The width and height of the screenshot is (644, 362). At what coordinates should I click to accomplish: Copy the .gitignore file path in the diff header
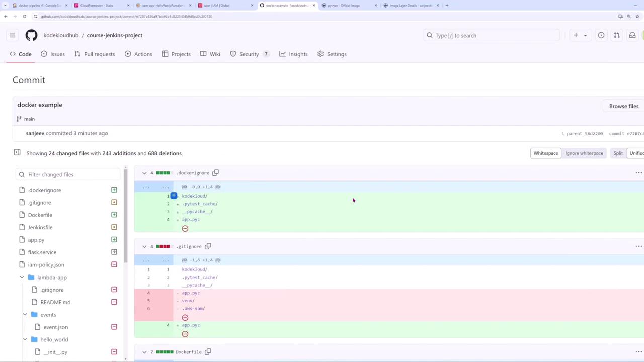(x=208, y=246)
